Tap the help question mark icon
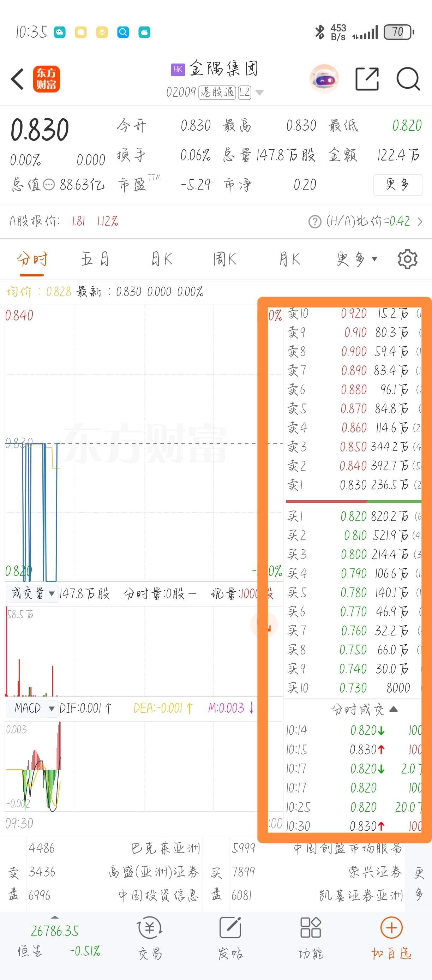Image resolution: width=432 pixels, height=980 pixels. 315,221
